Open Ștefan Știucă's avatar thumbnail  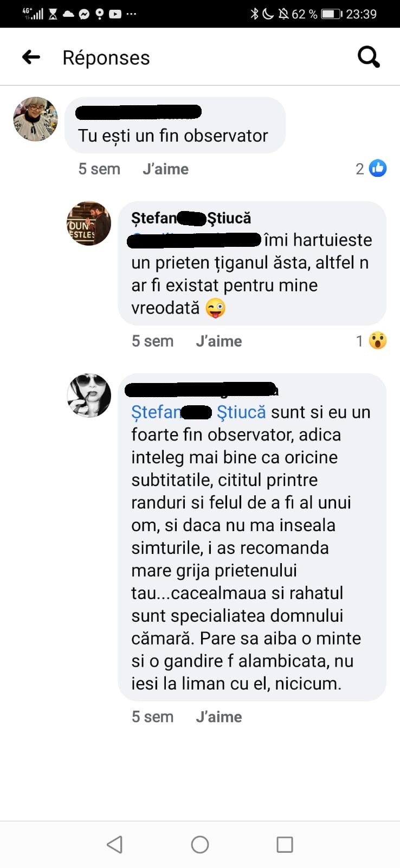89,224
